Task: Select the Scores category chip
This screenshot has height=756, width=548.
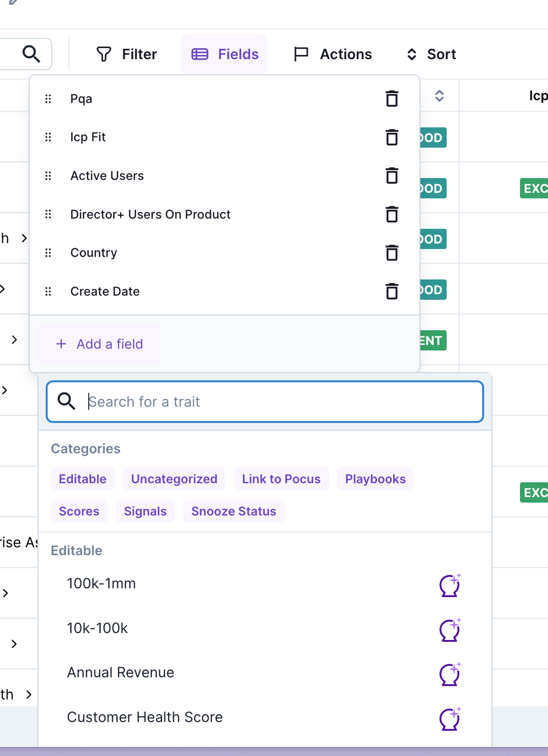Action: [x=79, y=511]
